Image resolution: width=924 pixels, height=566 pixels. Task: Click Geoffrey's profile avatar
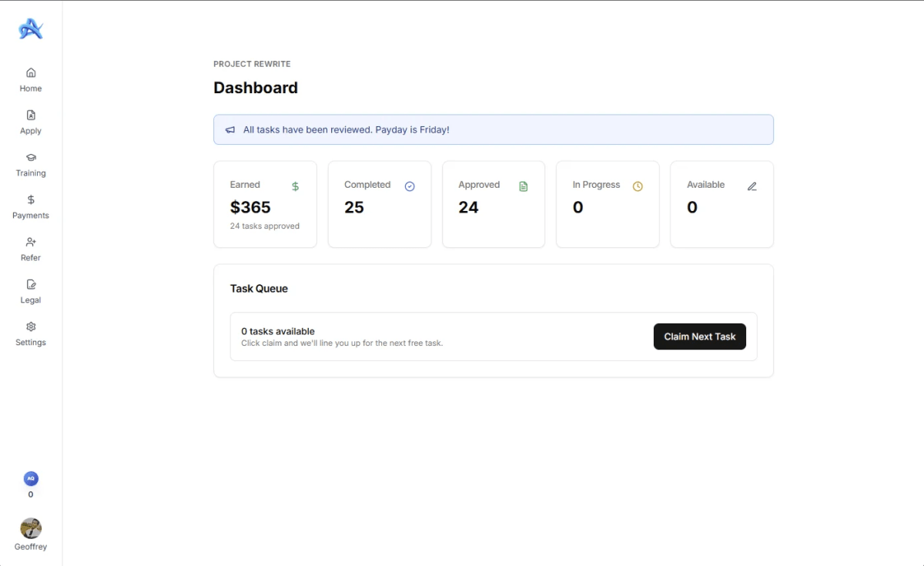click(31, 528)
